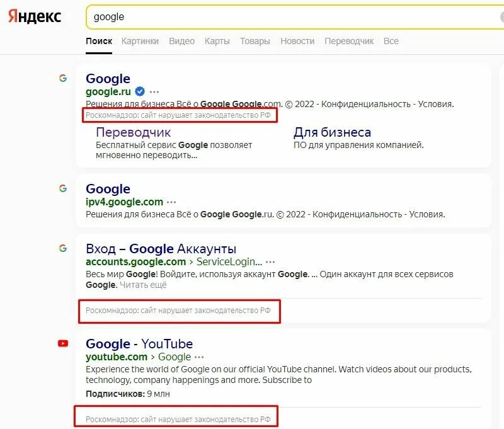Click the Google favicon beside google.ru result

63,78
